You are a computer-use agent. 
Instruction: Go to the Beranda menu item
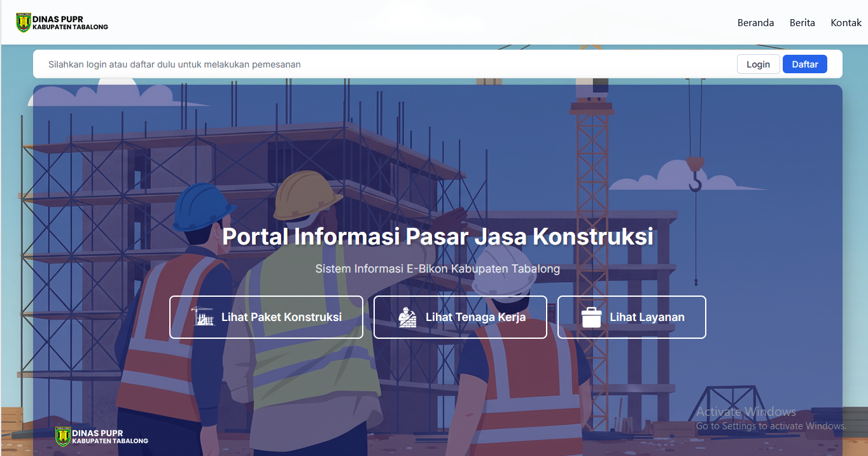pos(755,23)
